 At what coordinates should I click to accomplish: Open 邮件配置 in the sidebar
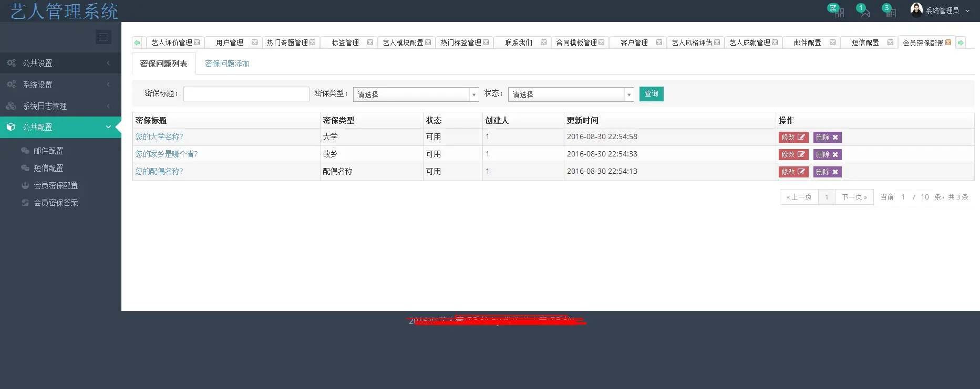[48, 151]
